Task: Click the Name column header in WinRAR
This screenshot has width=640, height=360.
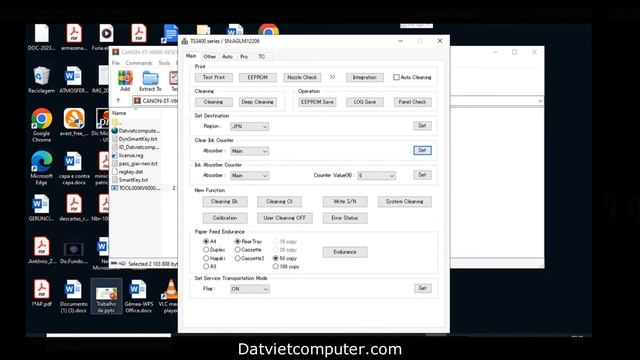Action: click(x=119, y=113)
